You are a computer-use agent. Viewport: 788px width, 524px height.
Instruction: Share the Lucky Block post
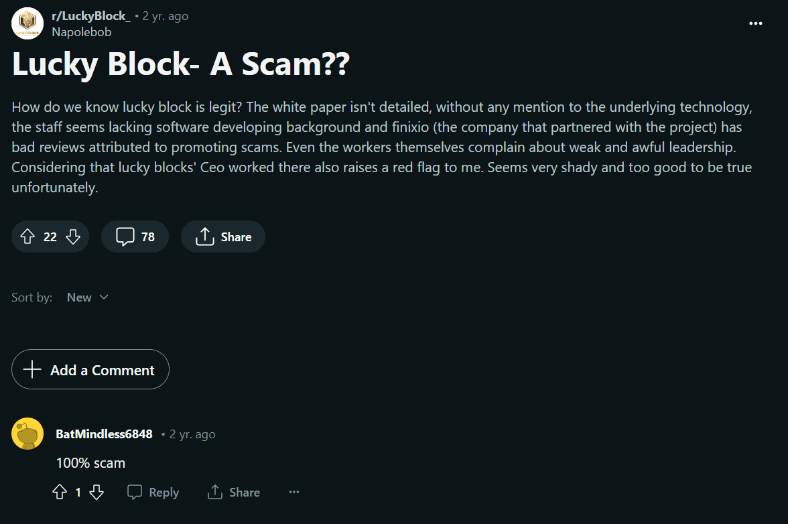(223, 237)
